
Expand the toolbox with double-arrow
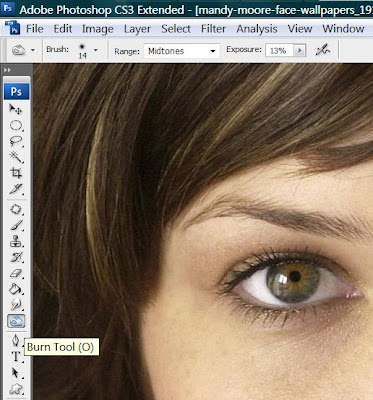7,70
